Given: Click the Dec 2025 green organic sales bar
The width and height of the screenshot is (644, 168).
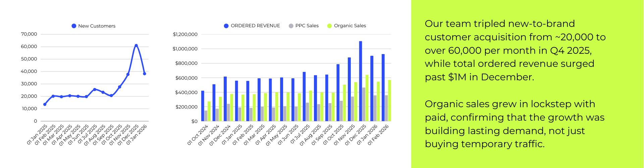Looking at the screenshot, I should [367, 98].
